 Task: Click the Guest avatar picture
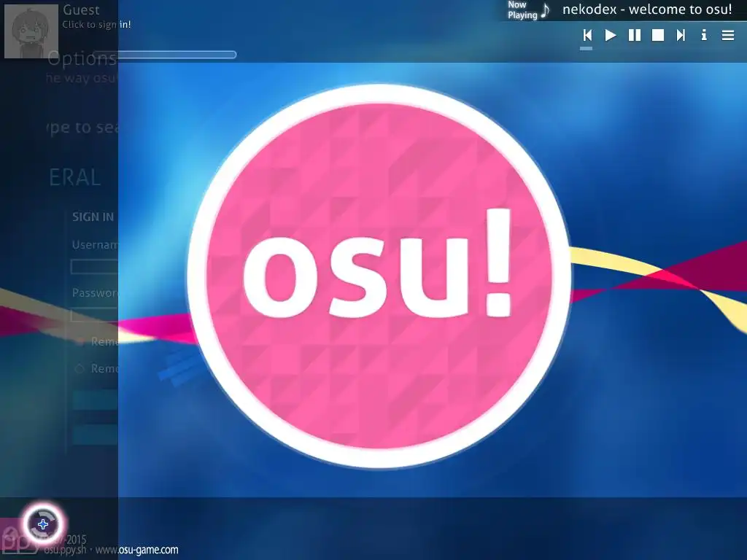(31, 31)
